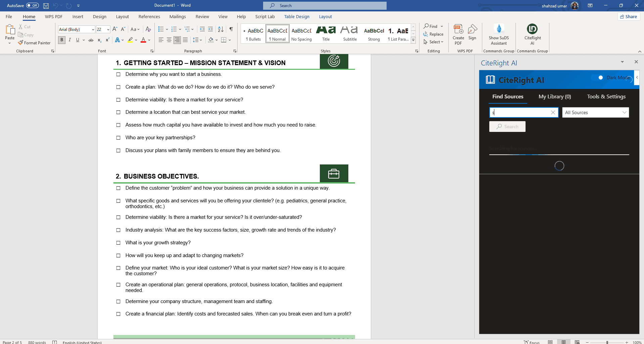Switch to the References tab
Screen dimensions: 644x344
coord(149,16)
